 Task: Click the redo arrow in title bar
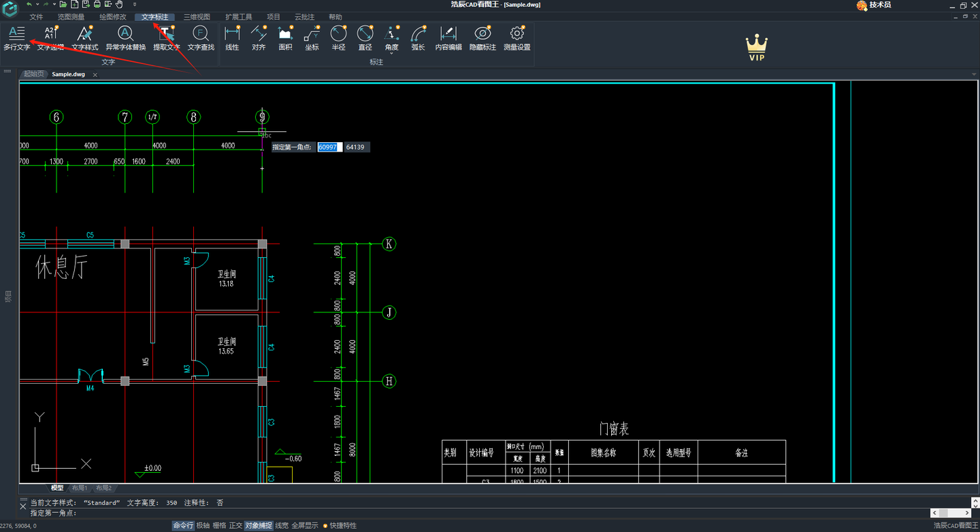pos(46,4)
